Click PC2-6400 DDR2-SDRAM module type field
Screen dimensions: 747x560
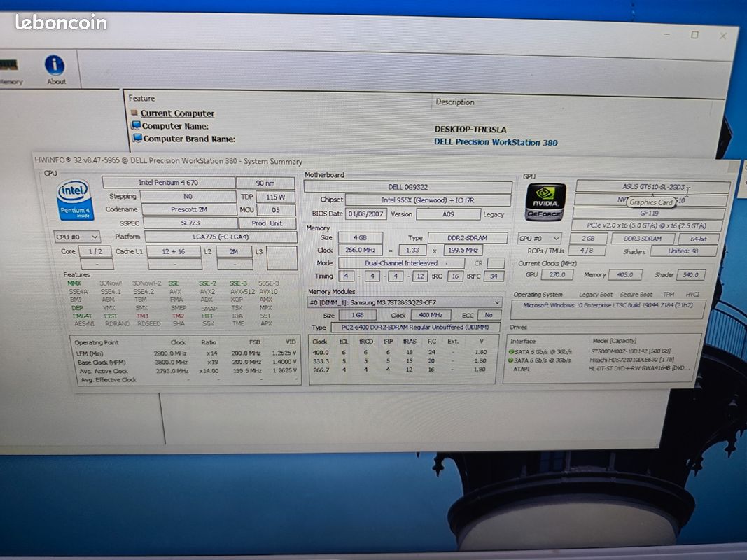415,328
